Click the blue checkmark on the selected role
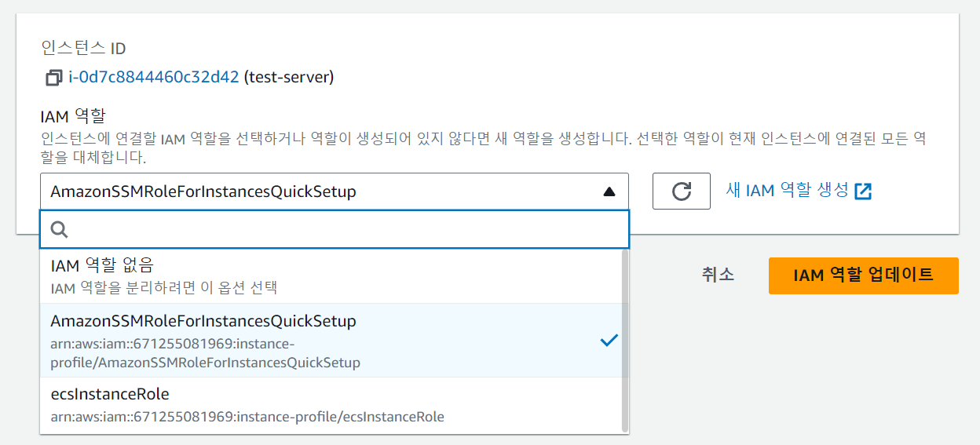Viewport: 980px width, 445px height. [609, 341]
